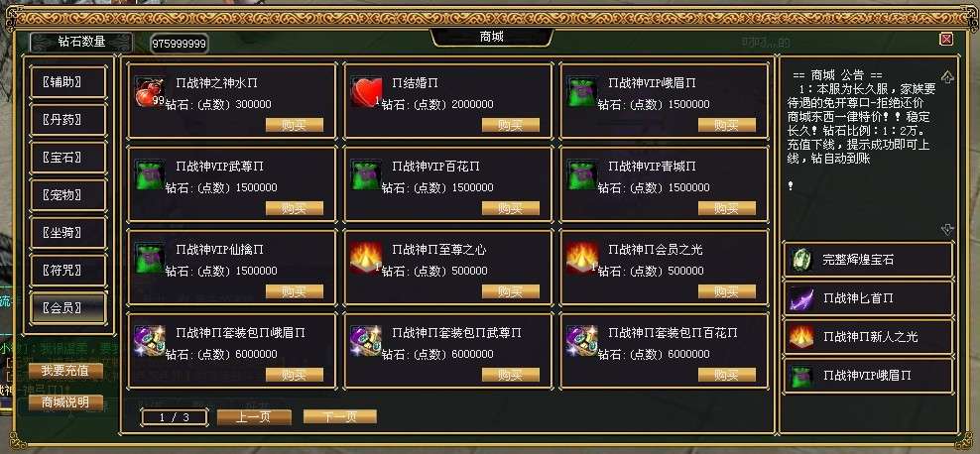This screenshot has height=454, width=980.
Task: Open the 〖辅助〗 category tab
Action: [x=68, y=82]
